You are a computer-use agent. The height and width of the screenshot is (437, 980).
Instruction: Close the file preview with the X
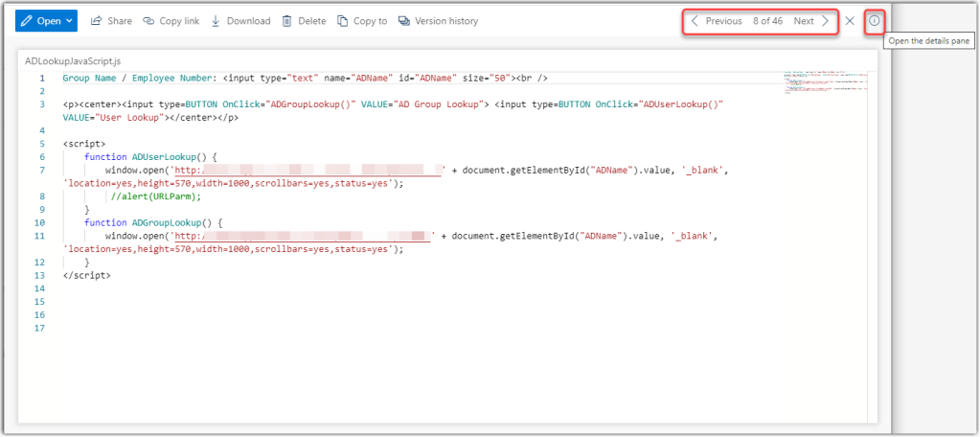(850, 21)
